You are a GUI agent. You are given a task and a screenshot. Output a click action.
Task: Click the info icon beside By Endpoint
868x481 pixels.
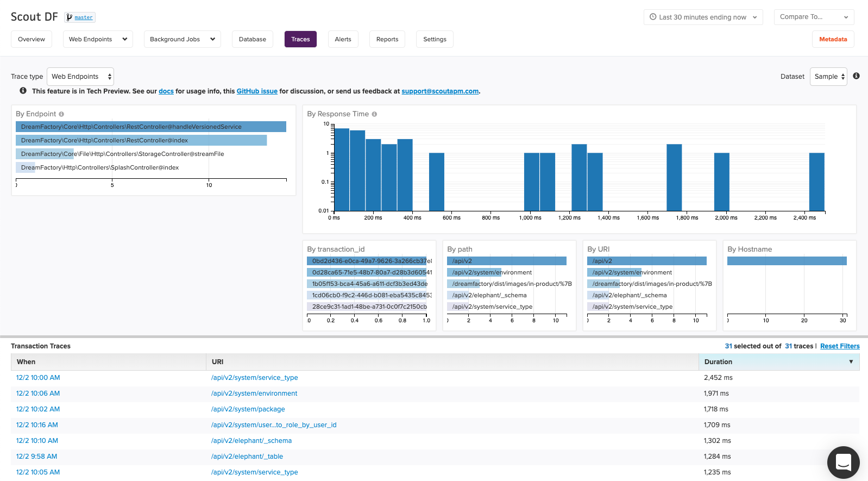[61, 114]
